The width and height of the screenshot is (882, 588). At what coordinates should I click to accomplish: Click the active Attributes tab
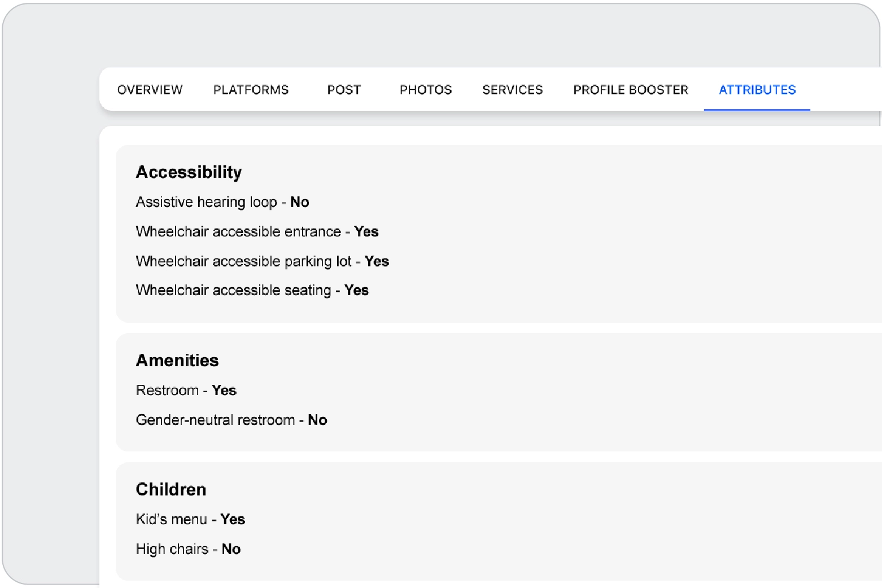click(757, 90)
